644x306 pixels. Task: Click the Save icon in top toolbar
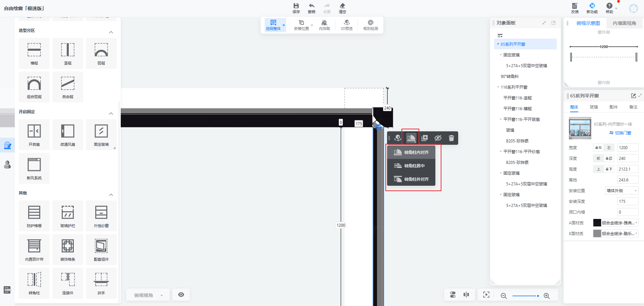tap(296, 8)
